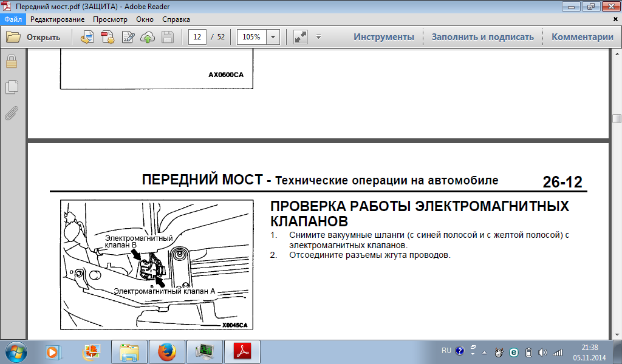The height and width of the screenshot is (364, 622).
Task: Open Firefox from the taskbar
Action: click(165, 351)
